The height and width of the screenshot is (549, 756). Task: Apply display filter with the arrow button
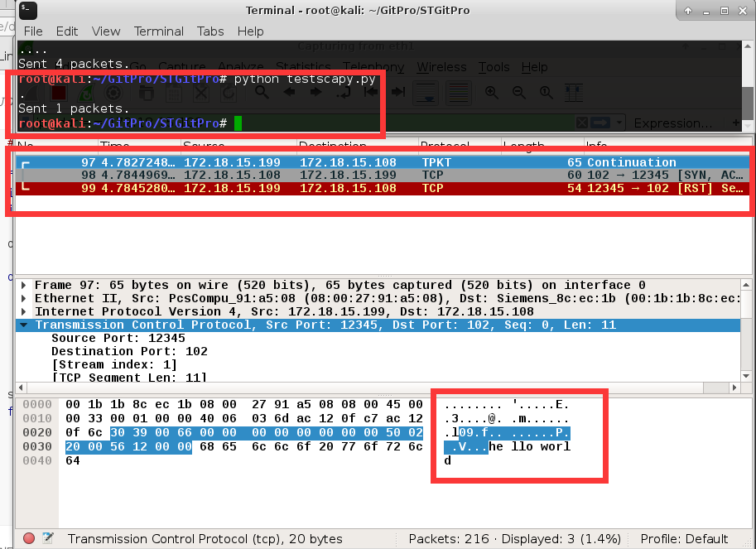tap(601, 123)
